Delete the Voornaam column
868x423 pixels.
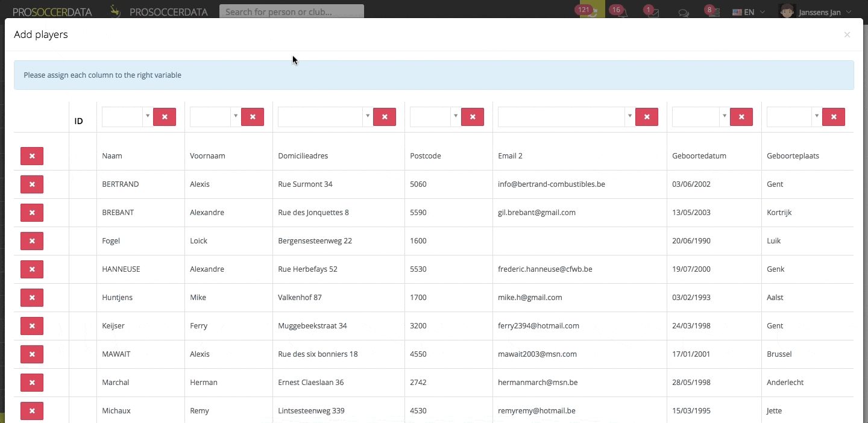click(253, 117)
